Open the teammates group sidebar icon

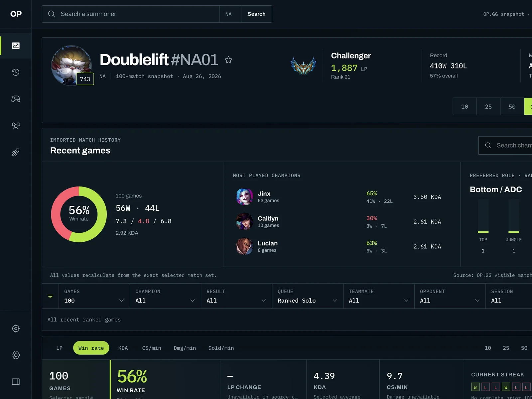(x=16, y=125)
